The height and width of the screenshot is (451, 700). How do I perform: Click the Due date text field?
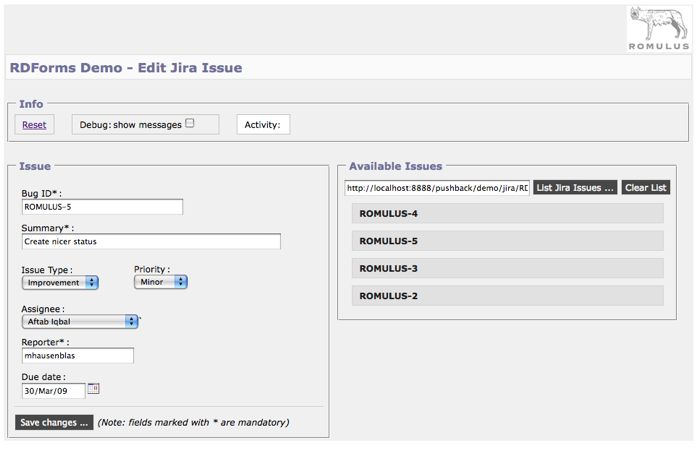point(53,391)
